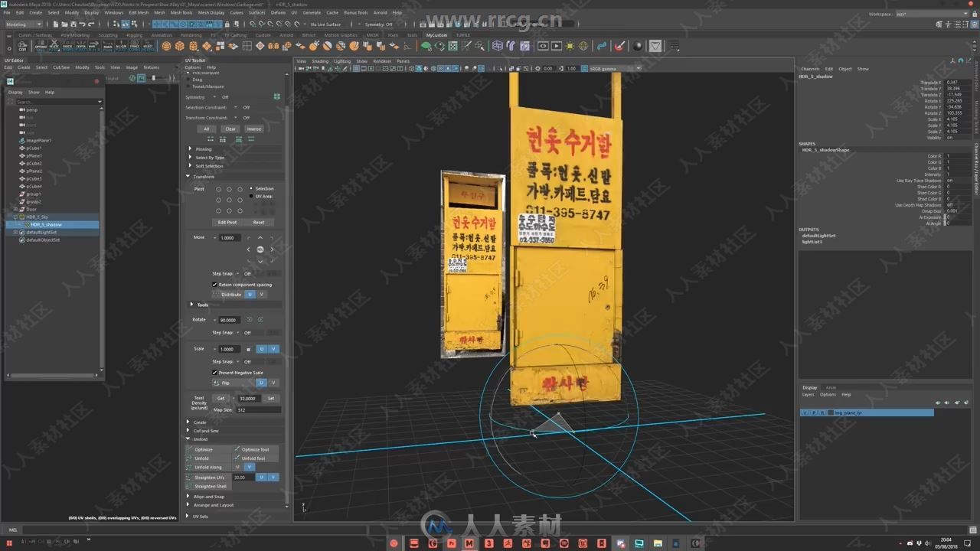980x551 pixels.
Task: Click the pivot Reset button
Action: coord(259,222)
